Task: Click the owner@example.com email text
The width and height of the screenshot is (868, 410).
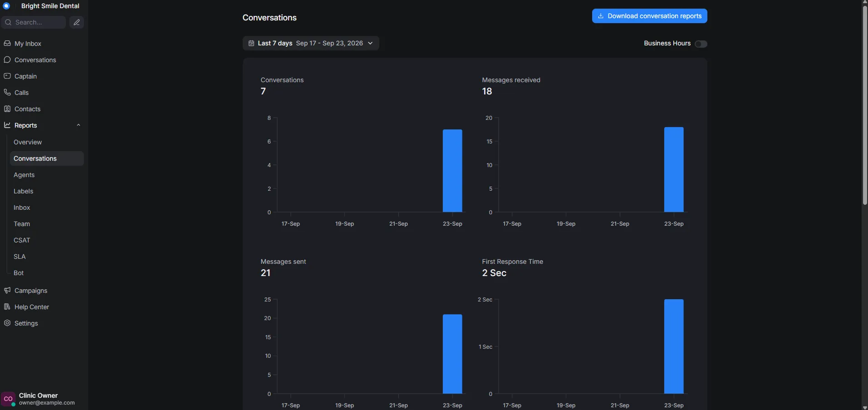Action: click(47, 403)
